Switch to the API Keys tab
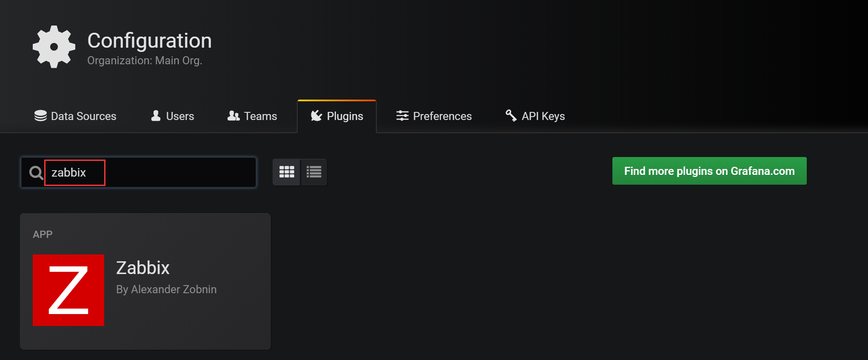This screenshot has height=360, width=868. point(535,116)
